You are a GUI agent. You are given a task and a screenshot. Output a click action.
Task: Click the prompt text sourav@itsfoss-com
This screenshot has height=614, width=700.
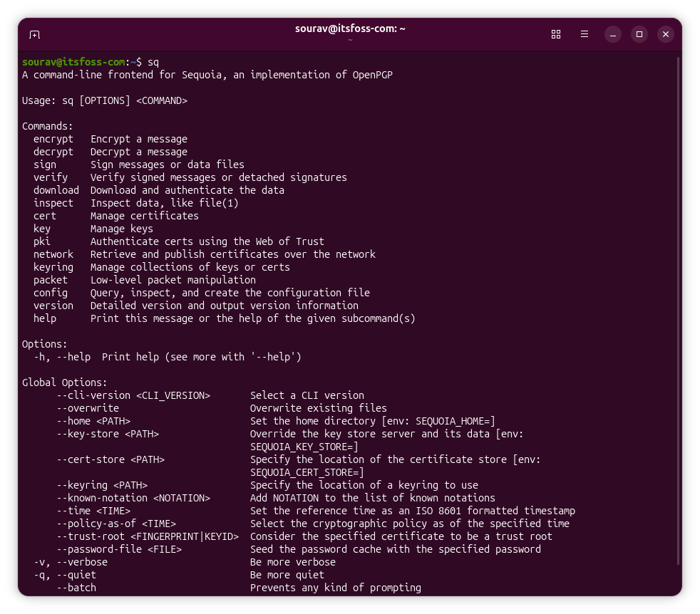click(x=73, y=62)
